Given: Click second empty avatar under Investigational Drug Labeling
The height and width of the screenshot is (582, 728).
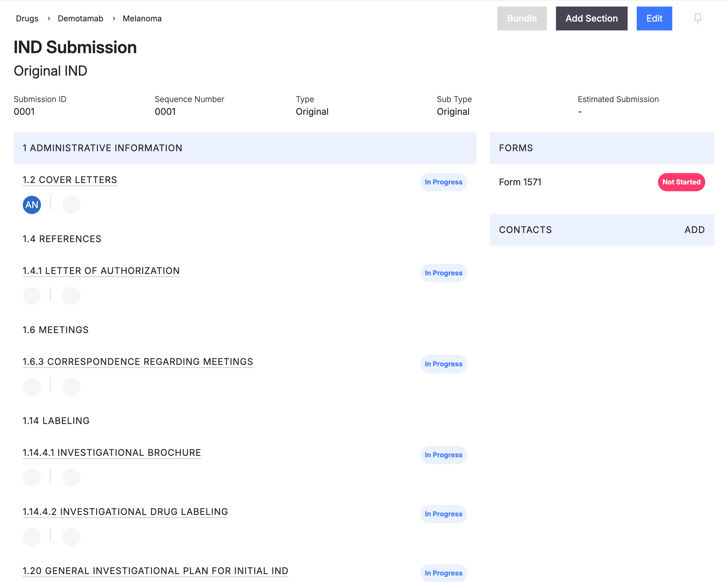Looking at the screenshot, I should (71, 537).
